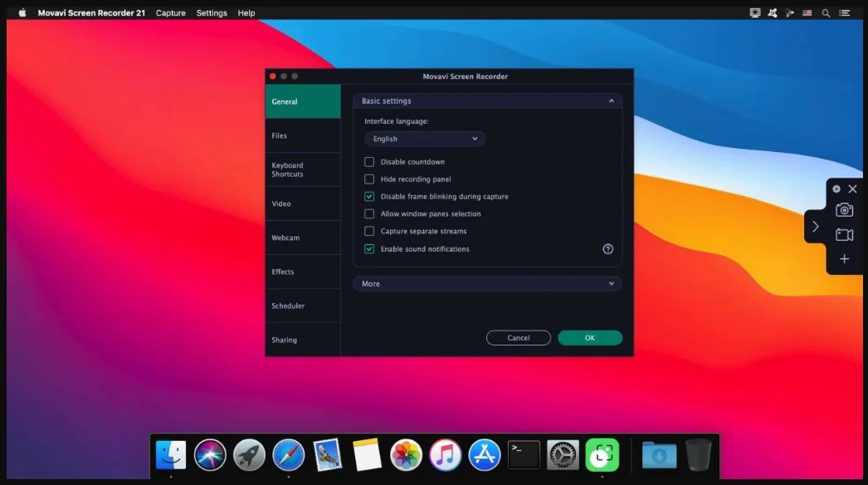Open the help question mark icon

click(x=607, y=249)
